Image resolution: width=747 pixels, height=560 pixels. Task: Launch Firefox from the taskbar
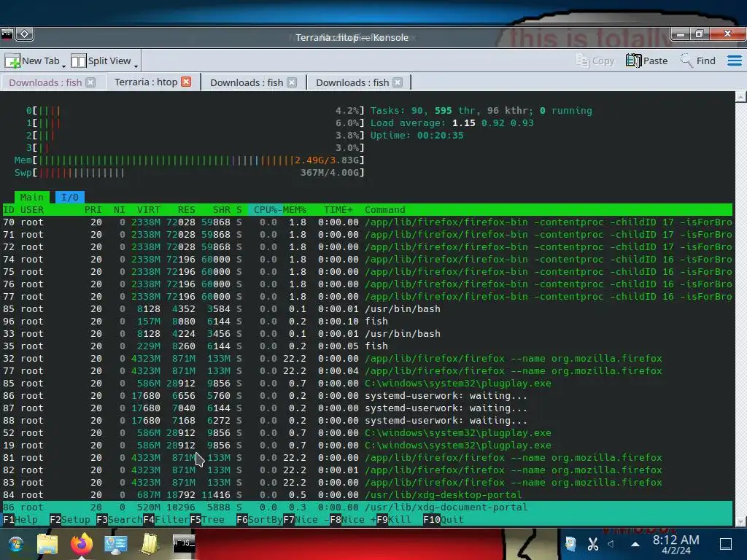82,544
